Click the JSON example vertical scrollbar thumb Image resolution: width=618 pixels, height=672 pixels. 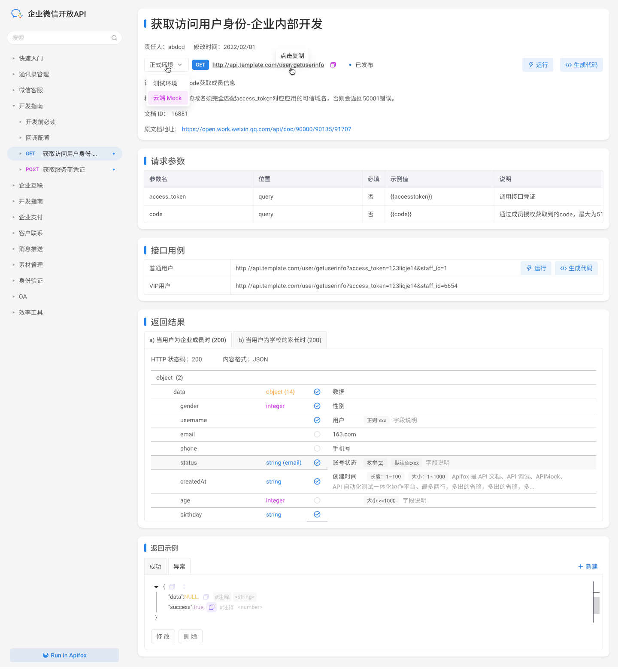pyautogui.click(x=596, y=605)
